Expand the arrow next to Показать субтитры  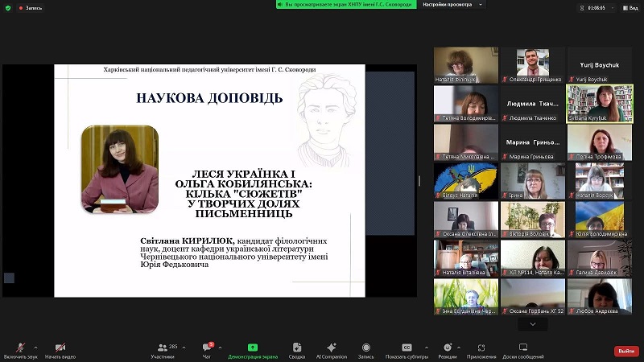coord(427,348)
